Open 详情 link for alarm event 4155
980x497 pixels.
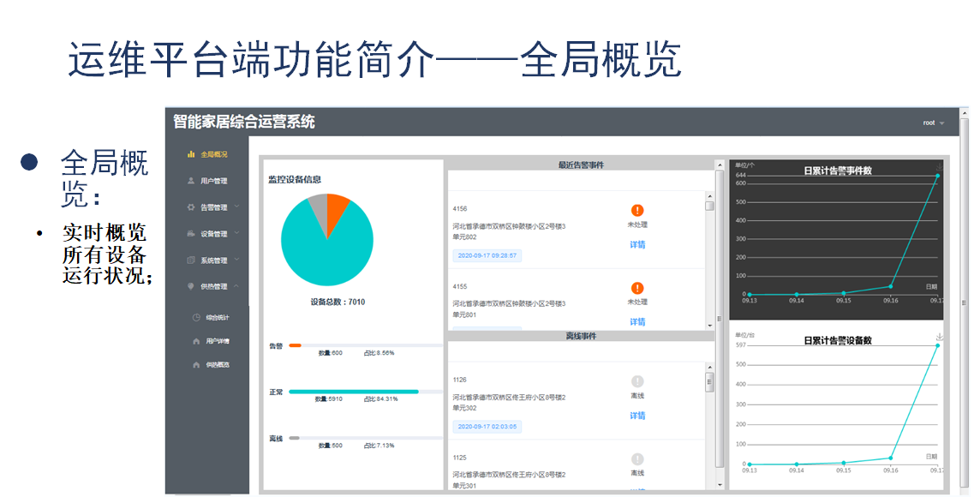coord(637,322)
